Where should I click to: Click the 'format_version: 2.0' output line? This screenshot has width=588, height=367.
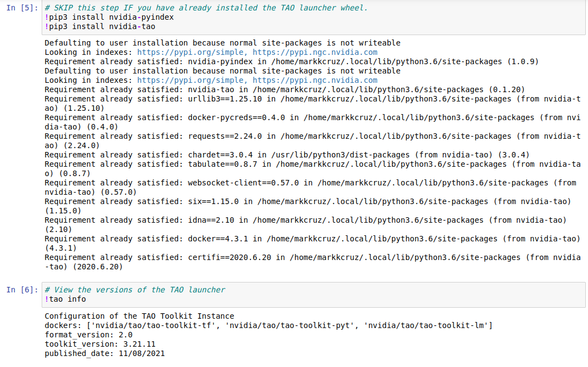coord(88,335)
